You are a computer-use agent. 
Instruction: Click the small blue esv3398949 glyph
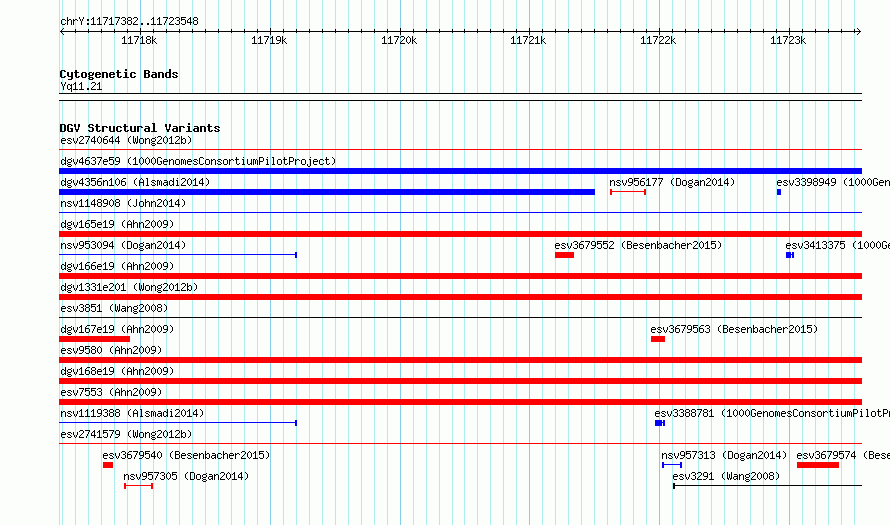click(779, 192)
